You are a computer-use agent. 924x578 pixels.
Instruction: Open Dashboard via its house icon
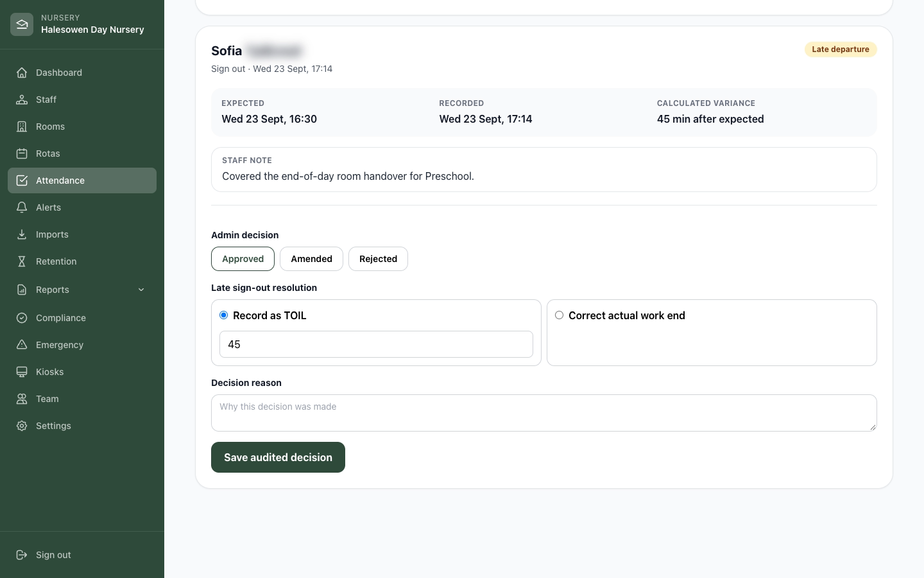pyautogui.click(x=22, y=73)
